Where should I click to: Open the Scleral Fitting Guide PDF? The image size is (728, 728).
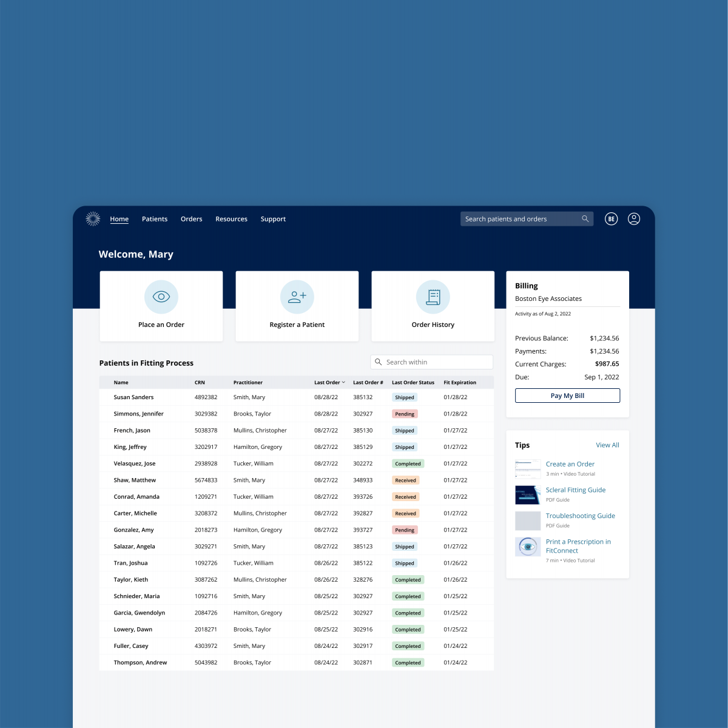click(575, 490)
